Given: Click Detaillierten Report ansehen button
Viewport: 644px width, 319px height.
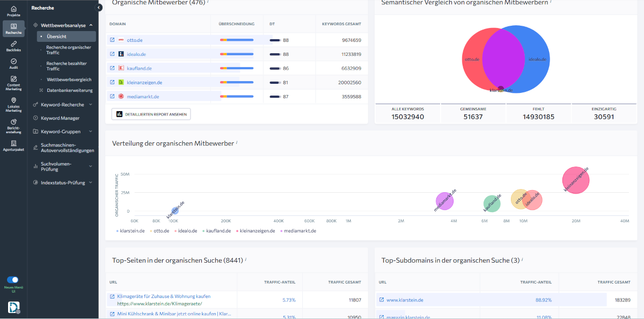Looking at the screenshot, I should coord(151,114).
